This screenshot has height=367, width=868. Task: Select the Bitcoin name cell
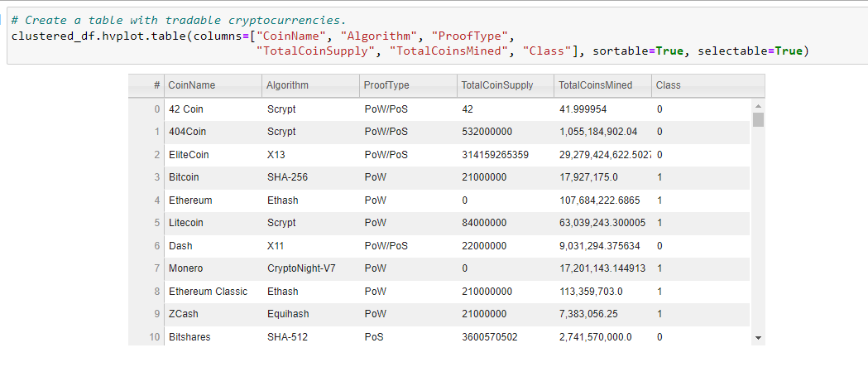[213, 177]
